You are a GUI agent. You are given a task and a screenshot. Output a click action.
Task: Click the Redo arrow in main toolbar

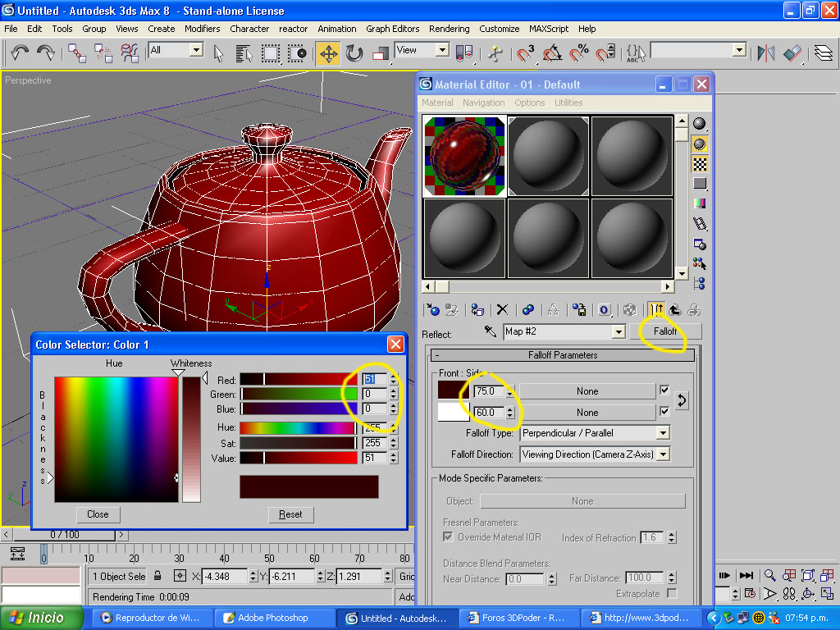click(46, 53)
